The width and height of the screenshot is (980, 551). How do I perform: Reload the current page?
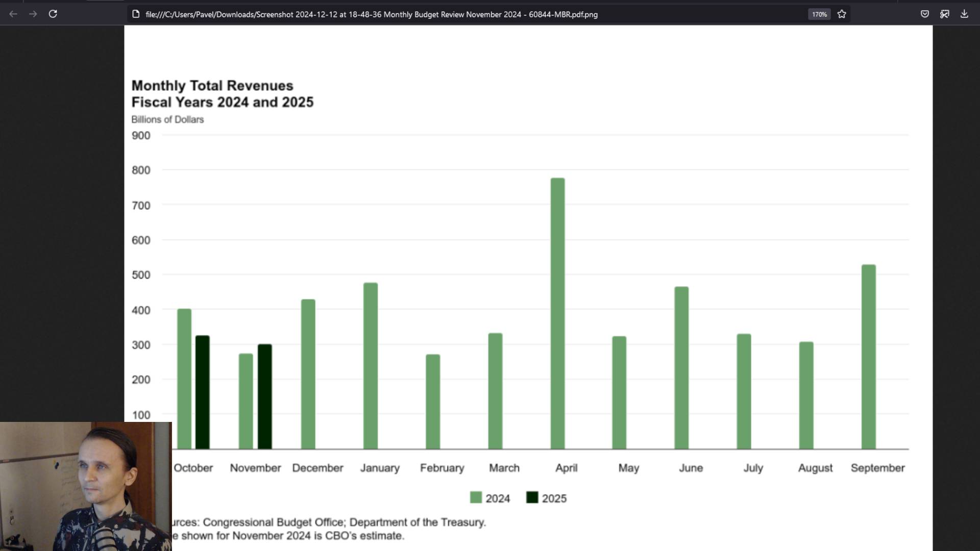(x=53, y=14)
